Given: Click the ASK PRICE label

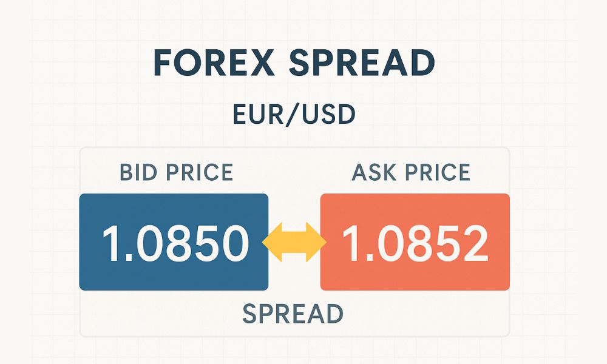Looking at the screenshot, I should coord(411,172).
